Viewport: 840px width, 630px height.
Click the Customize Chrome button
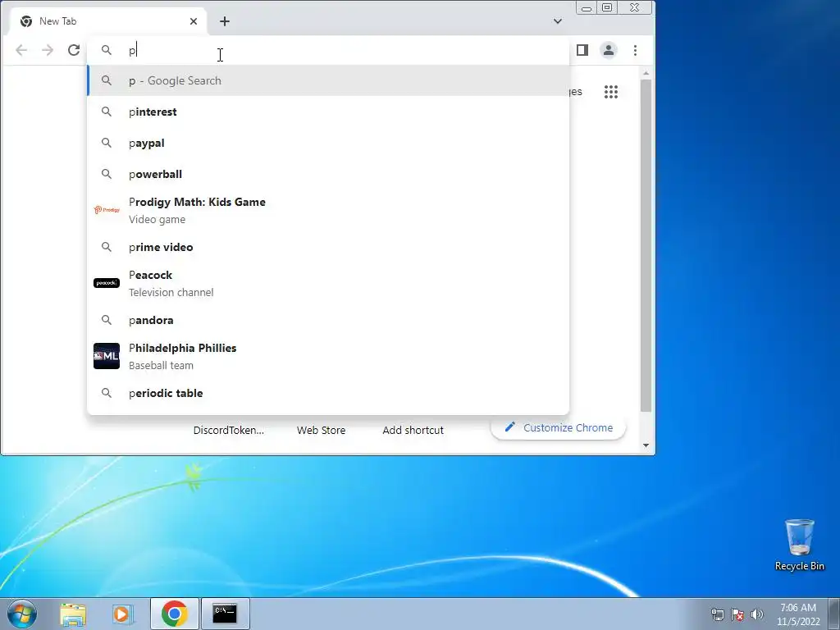click(558, 427)
